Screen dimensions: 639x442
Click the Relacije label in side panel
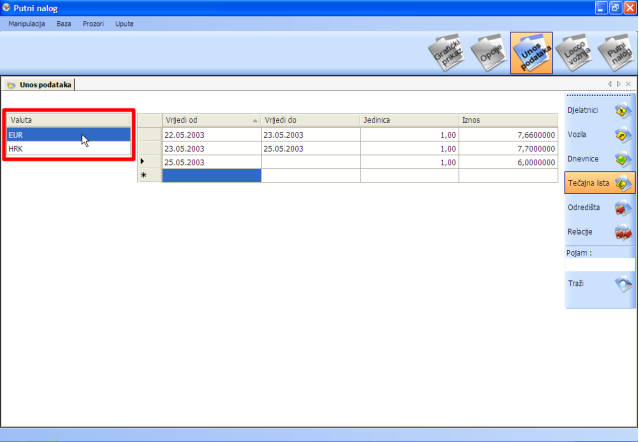580,232
